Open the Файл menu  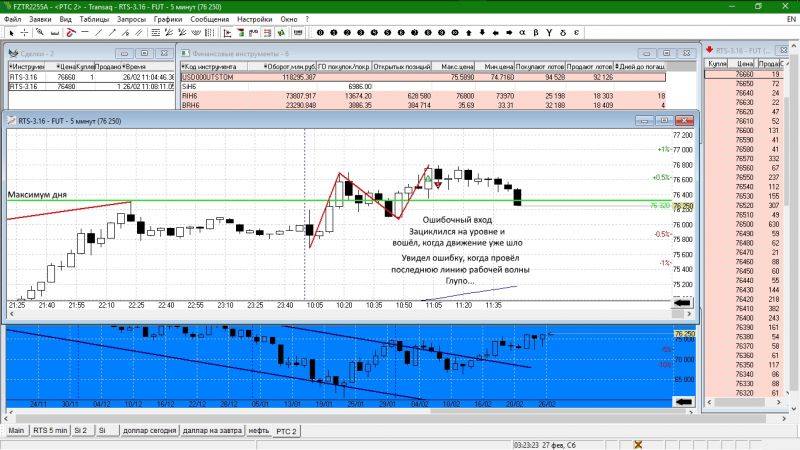click(x=13, y=19)
